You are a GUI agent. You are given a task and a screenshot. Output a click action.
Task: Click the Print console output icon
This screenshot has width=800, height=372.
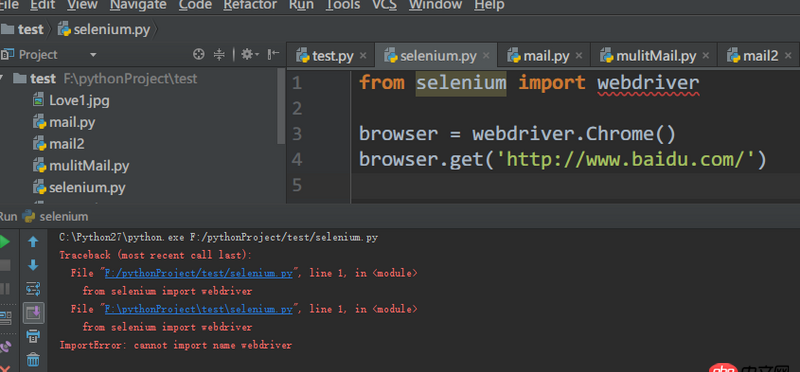click(33, 336)
